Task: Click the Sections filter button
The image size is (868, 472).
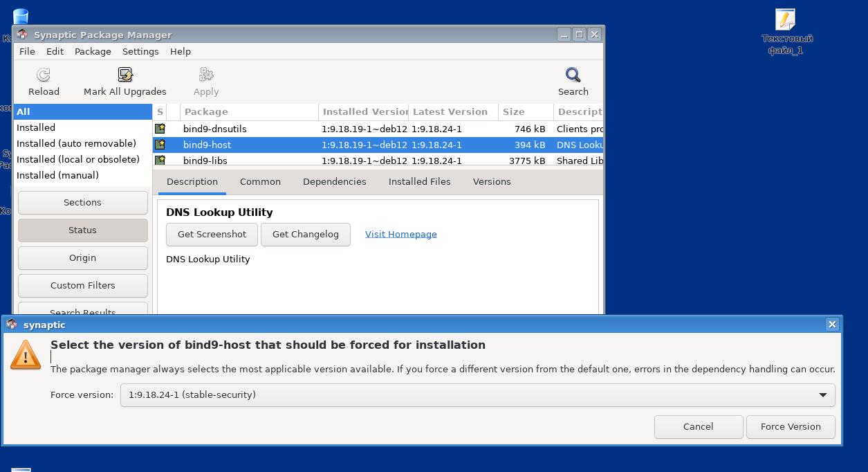Action: pos(82,202)
